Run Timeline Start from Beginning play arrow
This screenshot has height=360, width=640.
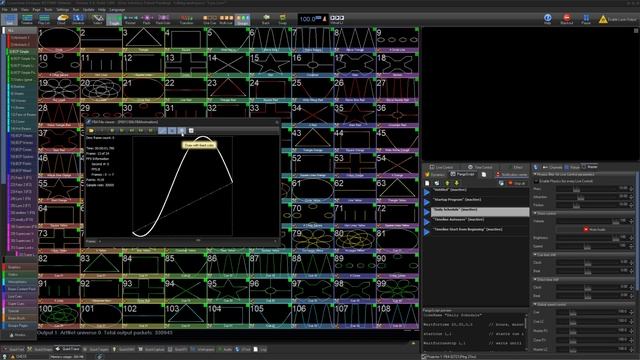427,232
